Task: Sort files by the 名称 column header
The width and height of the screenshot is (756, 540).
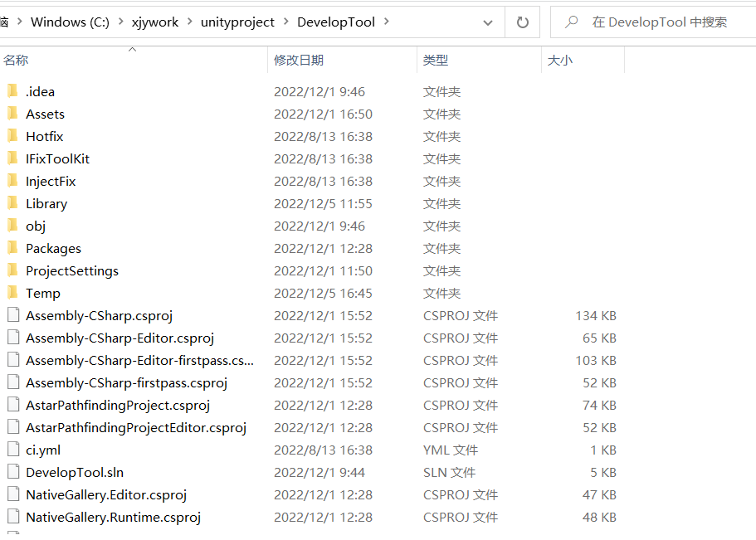Action: click(16, 60)
